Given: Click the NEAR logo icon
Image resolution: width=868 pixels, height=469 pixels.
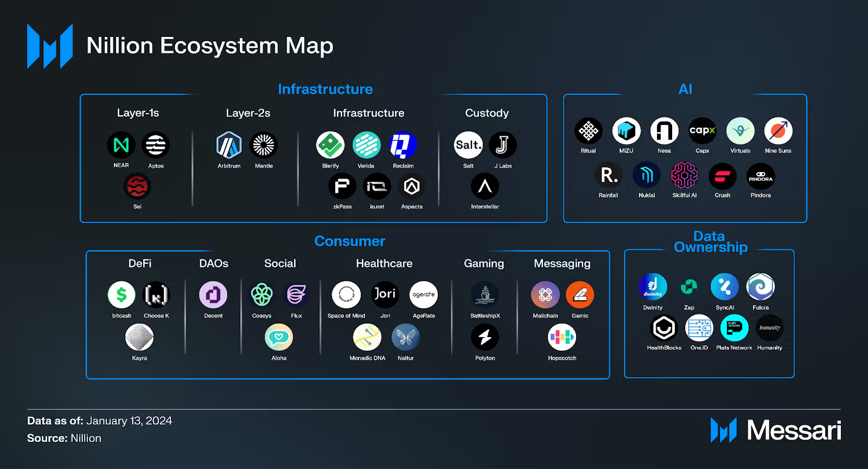Looking at the screenshot, I should pos(121,145).
